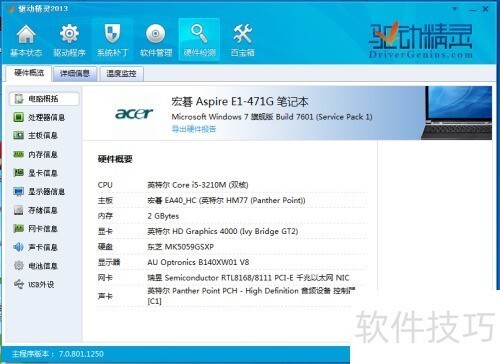Switch to the 温度监控 tab
The width and height of the screenshot is (500, 364).
121,74
